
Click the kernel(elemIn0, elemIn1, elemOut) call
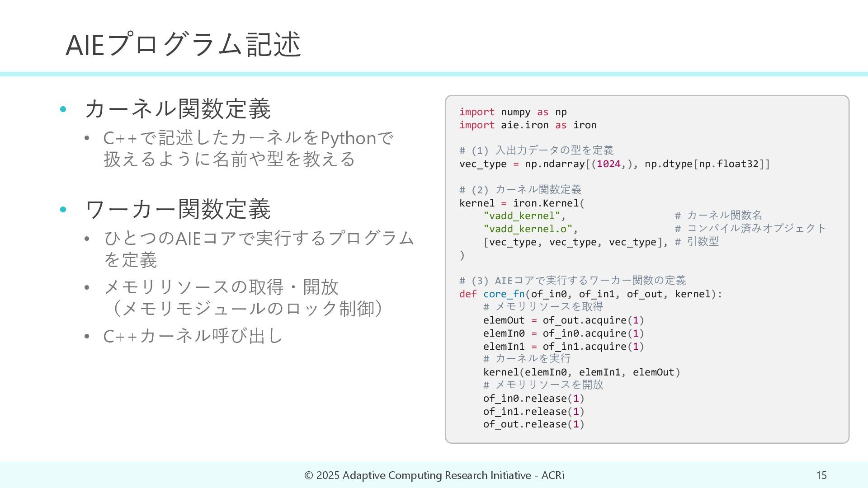click(581, 372)
